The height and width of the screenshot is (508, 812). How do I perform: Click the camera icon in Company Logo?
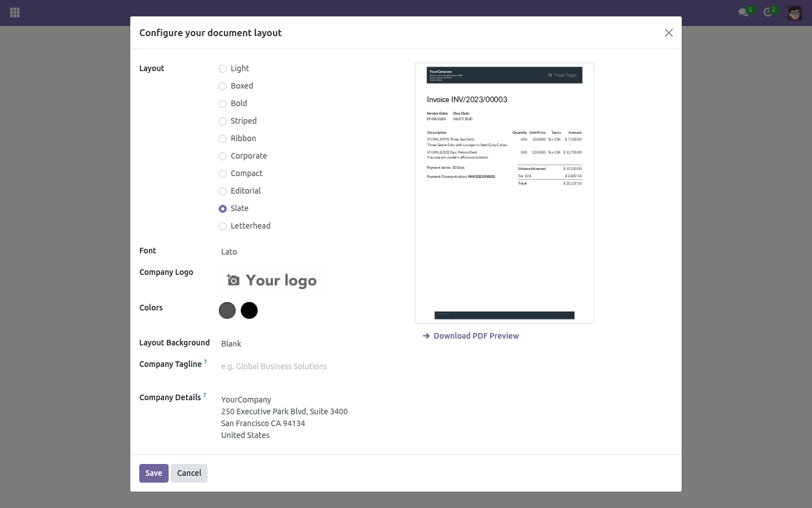(x=233, y=280)
